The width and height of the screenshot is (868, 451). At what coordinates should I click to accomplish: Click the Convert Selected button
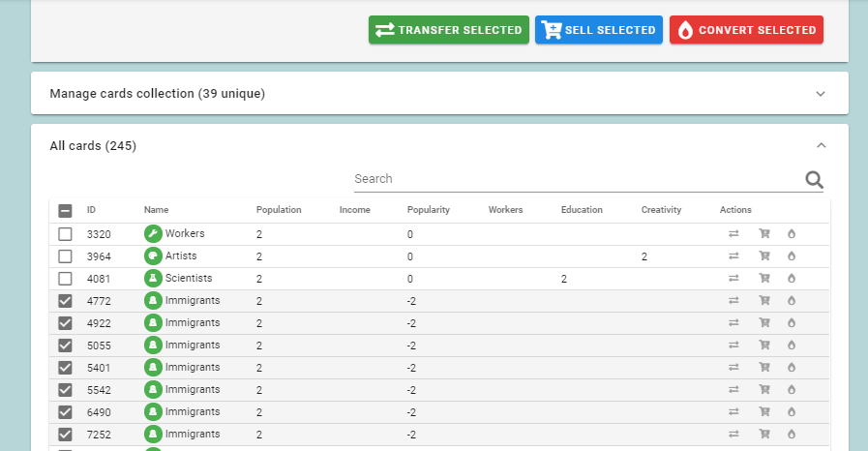click(746, 30)
